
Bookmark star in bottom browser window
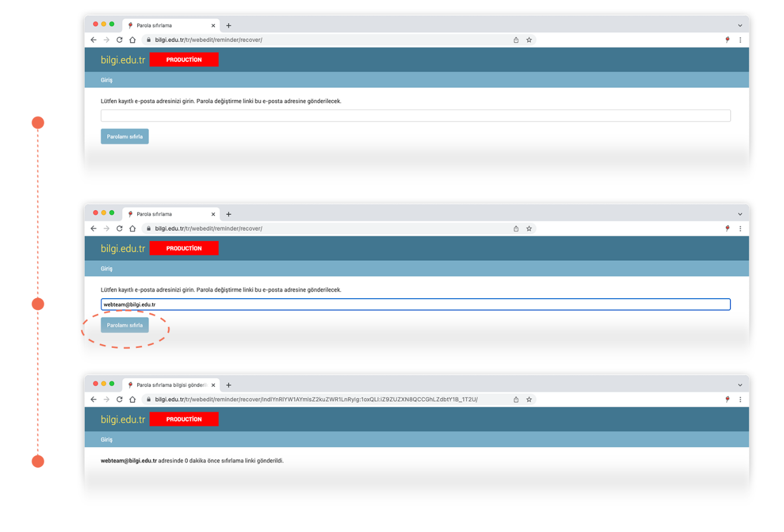(529, 399)
